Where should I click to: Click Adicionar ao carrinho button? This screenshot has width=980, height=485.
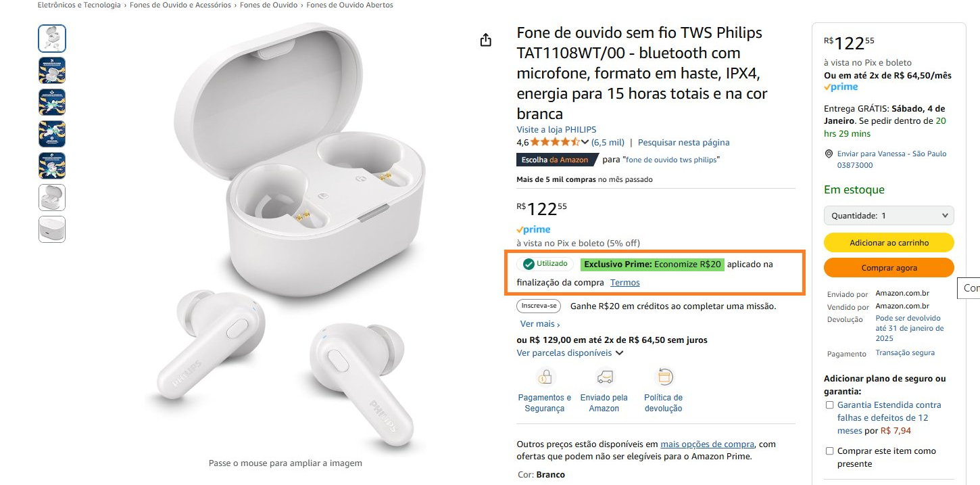889,243
